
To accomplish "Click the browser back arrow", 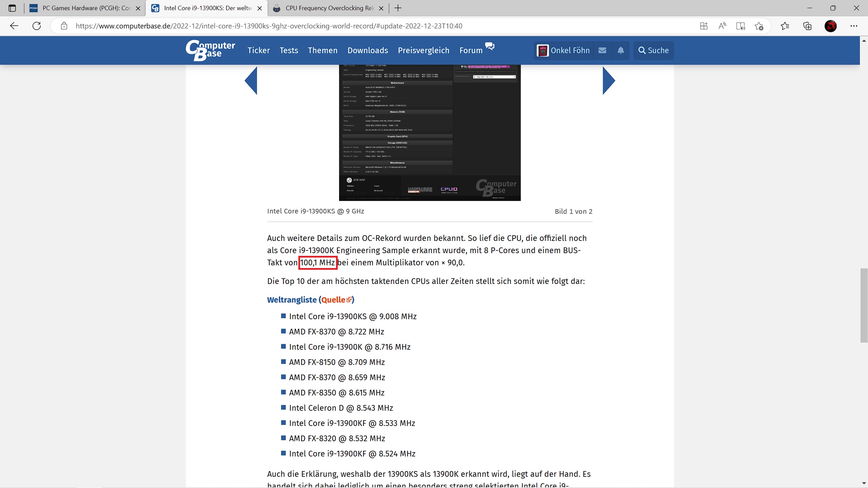I will pyautogui.click(x=14, y=26).
